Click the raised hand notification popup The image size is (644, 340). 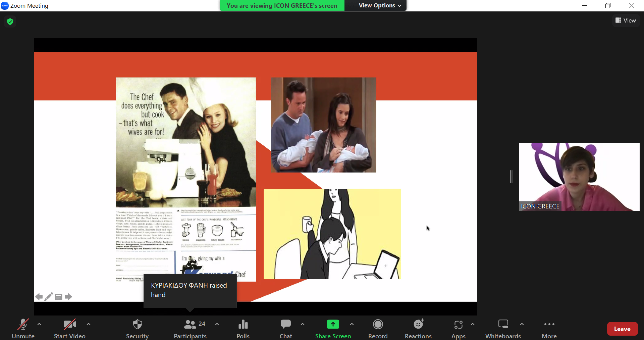click(190, 291)
